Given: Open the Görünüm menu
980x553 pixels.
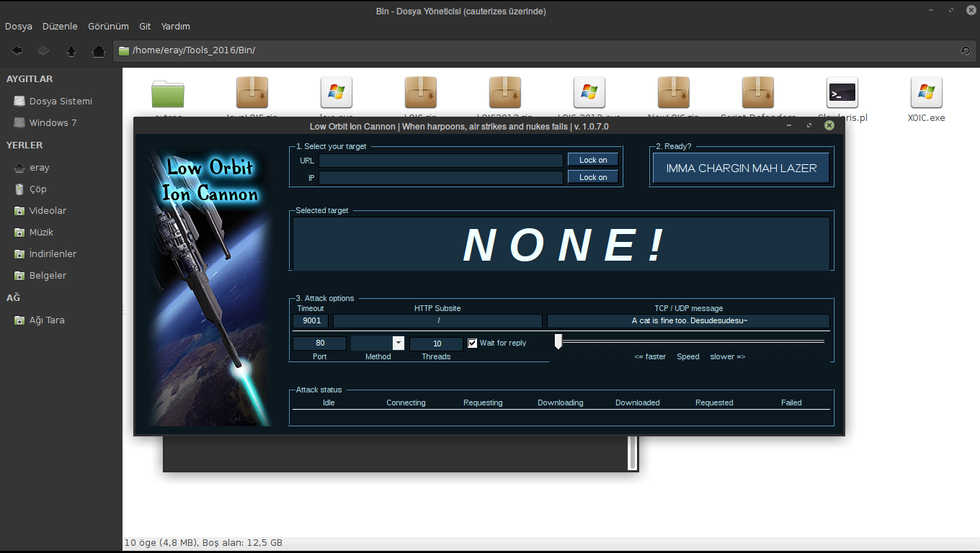Looking at the screenshot, I should [x=108, y=27].
